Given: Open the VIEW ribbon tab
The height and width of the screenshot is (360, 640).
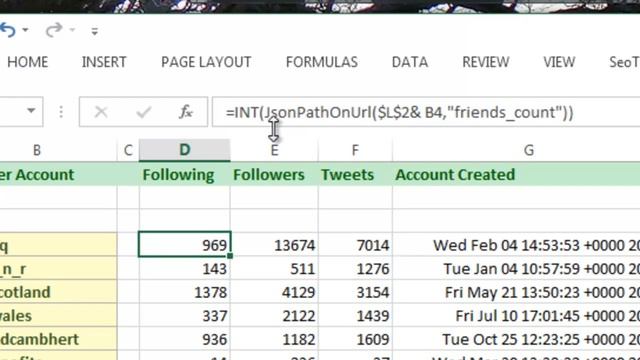Looking at the screenshot, I should pos(559,62).
